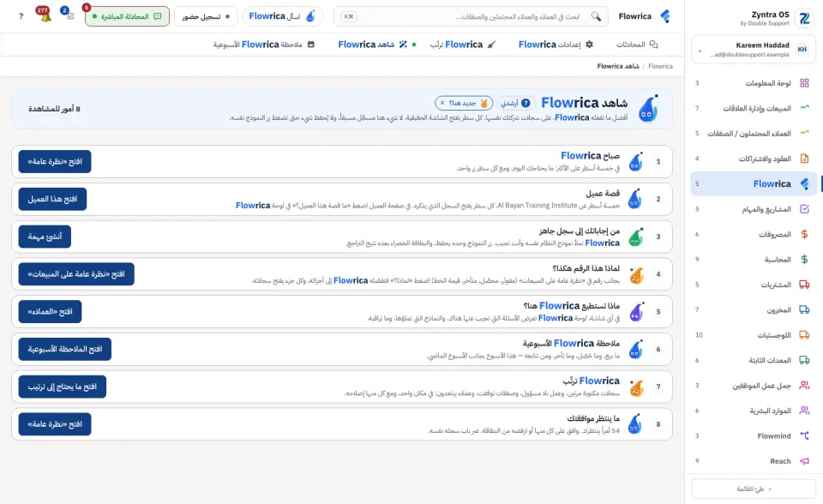Click the search magnifier icon
Viewport: 823px width, 504px height.
click(596, 16)
